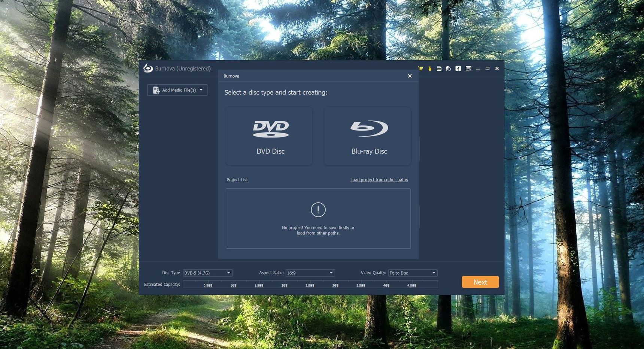The height and width of the screenshot is (349, 644).
Task: Open the menu list icon in title bar
Action: click(468, 69)
